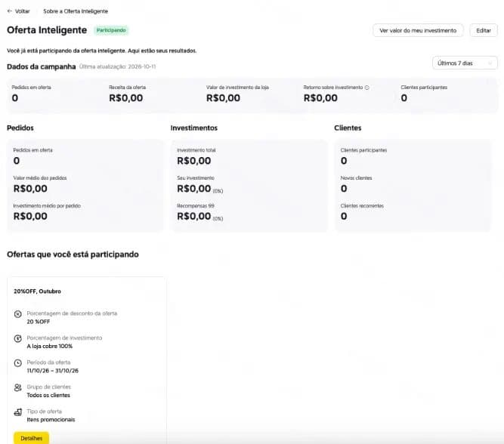Click the 20%OFF, Outubro offer title
This screenshot has height=444, width=504.
click(37, 291)
